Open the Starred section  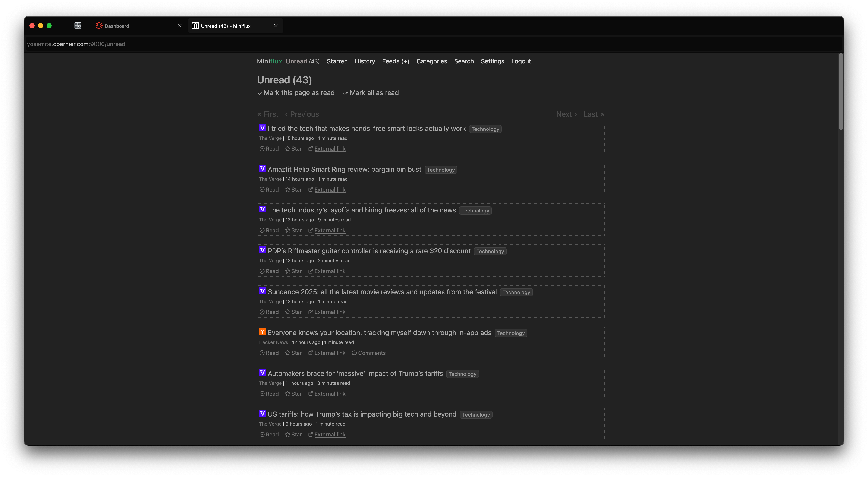click(x=337, y=61)
